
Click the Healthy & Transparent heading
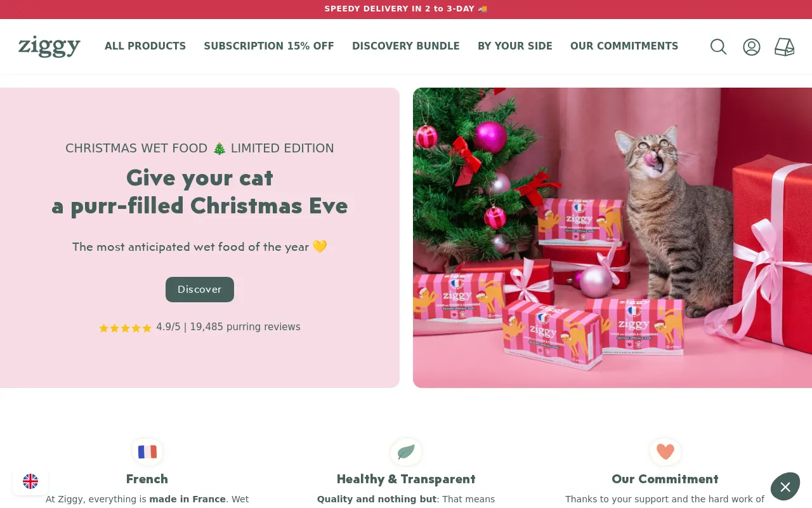coord(406,479)
